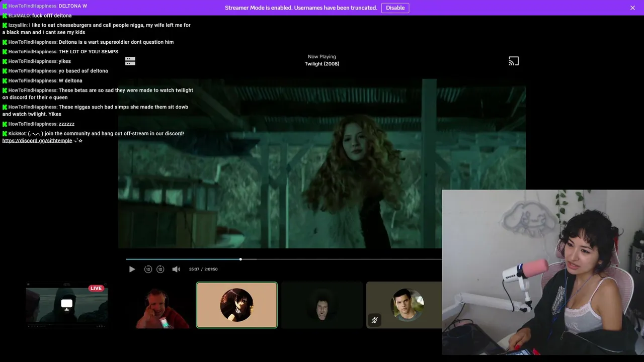Click the muted microphone icon on participant tile
The height and width of the screenshot is (362, 644).
point(374,320)
